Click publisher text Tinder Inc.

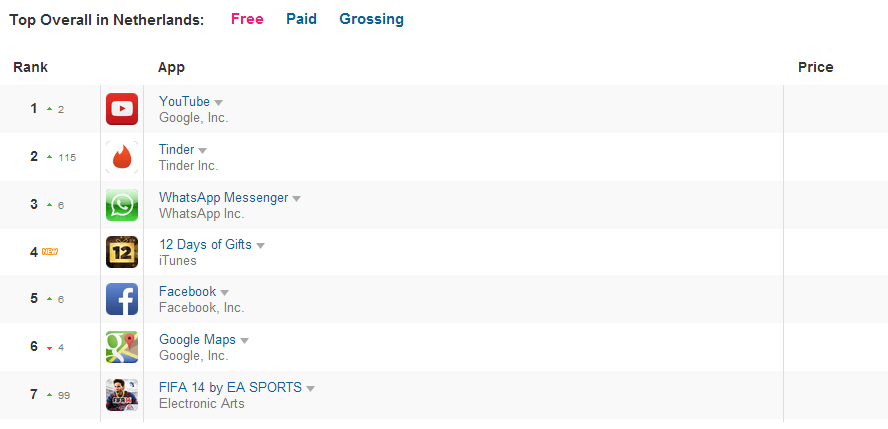pyautogui.click(x=189, y=166)
